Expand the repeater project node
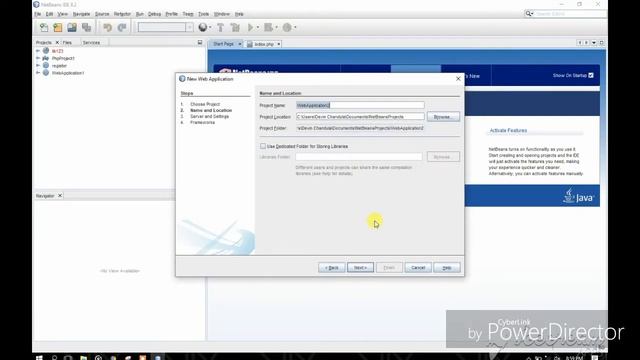The image size is (640, 360). click(x=38, y=65)
